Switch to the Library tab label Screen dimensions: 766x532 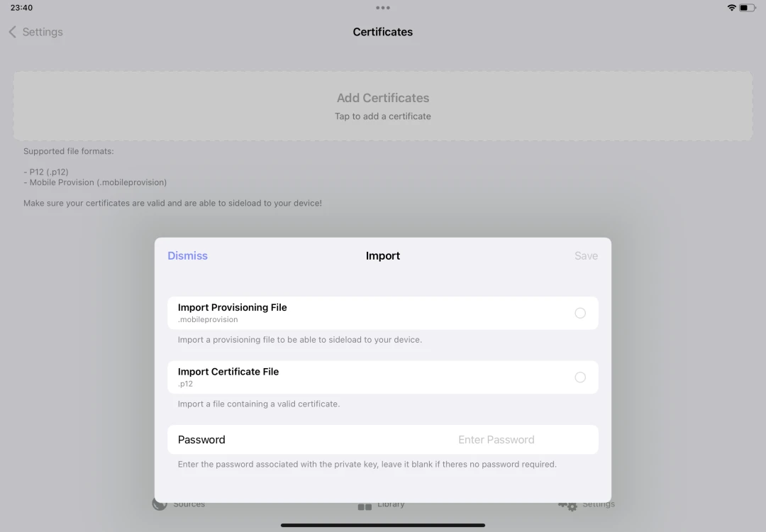click(391, 504)
